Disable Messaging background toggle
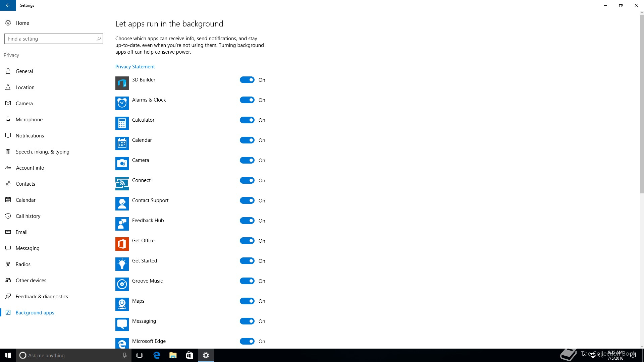Image resolution: width=644 pixels, height=362 pixels. pos(247,321)
